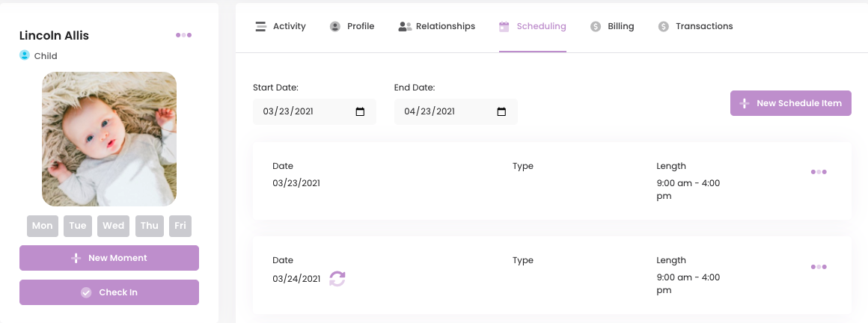Click the Length time in the 03/24/2021 row
This screenshot has height=323, width=868.
[688, 283]
